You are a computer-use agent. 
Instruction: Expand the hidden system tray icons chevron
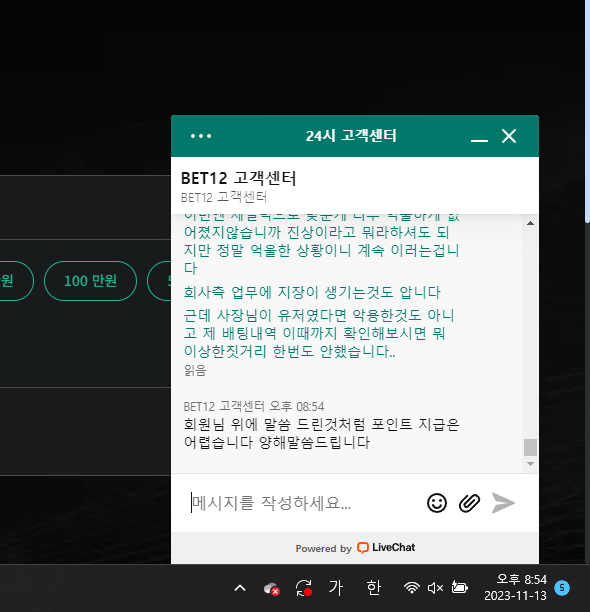point(240,588)
